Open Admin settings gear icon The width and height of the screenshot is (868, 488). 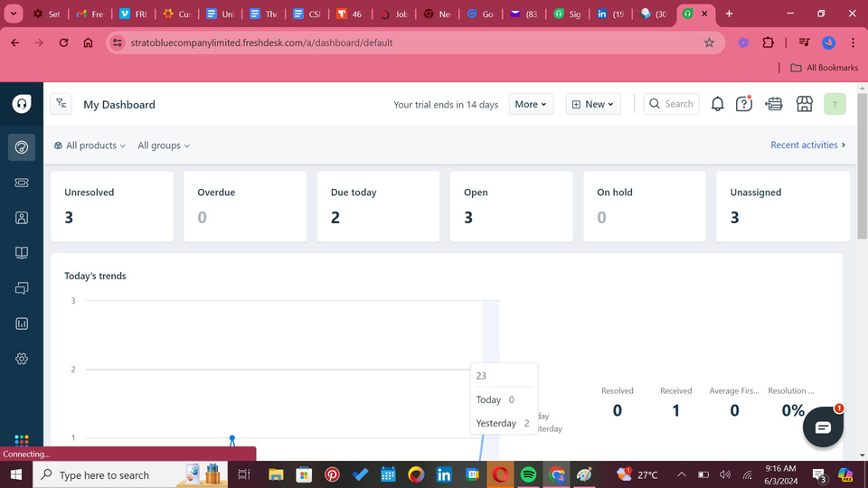pos(22,359)
